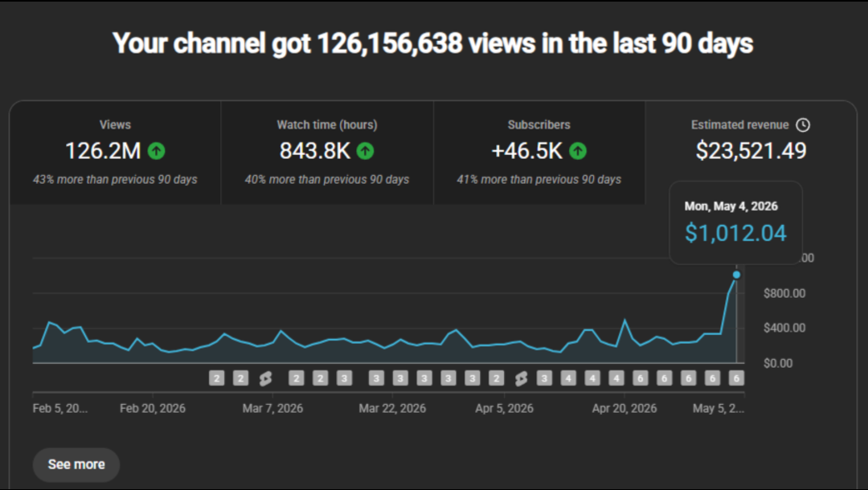Click the $800.00 y-axis label
Viewport: 868px width, 490px height.
click(784, 294)
